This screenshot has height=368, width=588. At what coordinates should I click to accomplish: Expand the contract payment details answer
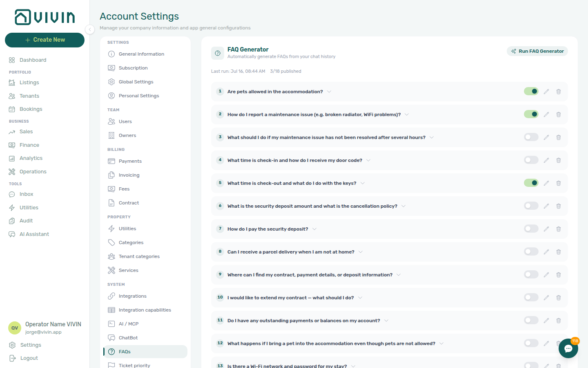[x=399, y=275]
